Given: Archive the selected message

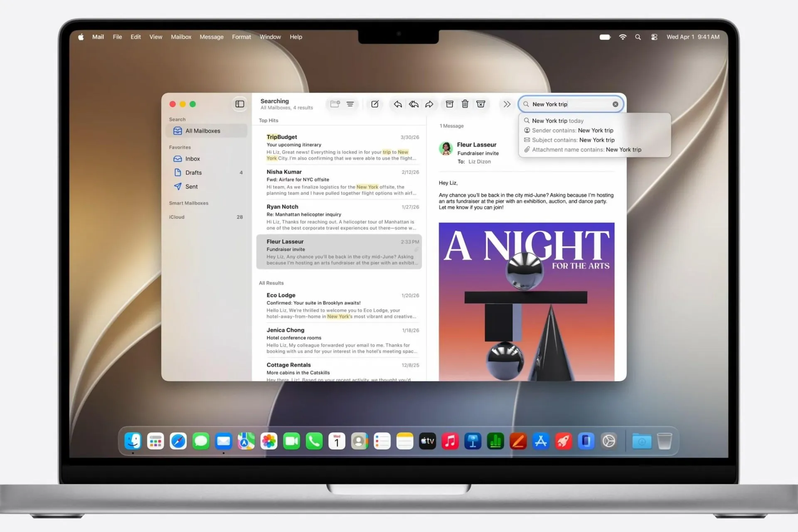Looking at the screenshot, I should click(x=450, y=104).
